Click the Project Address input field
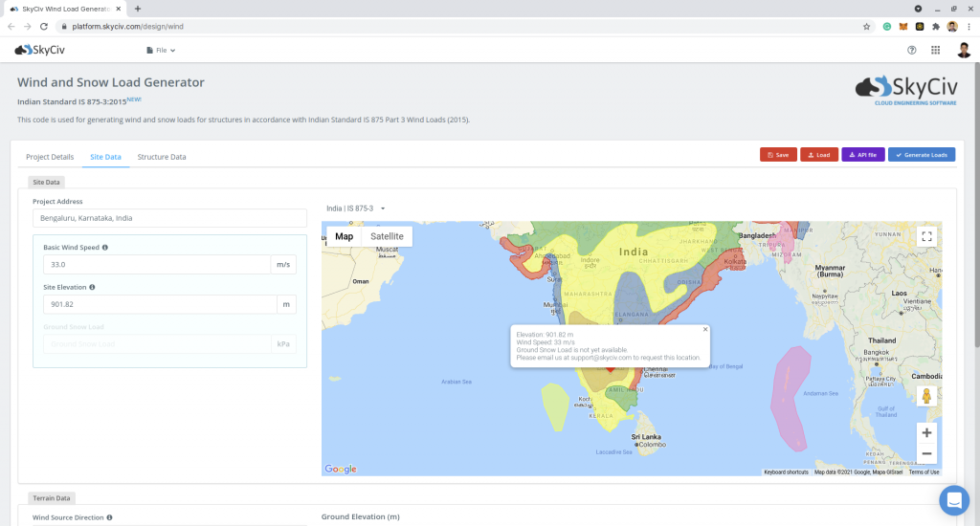980x526 pixels. (169, 218)
